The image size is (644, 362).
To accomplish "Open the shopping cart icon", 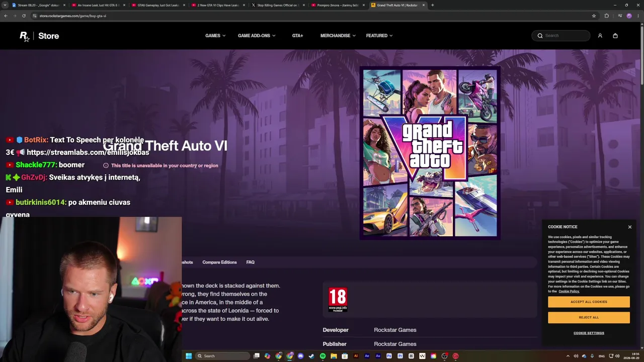I will 615,36.
